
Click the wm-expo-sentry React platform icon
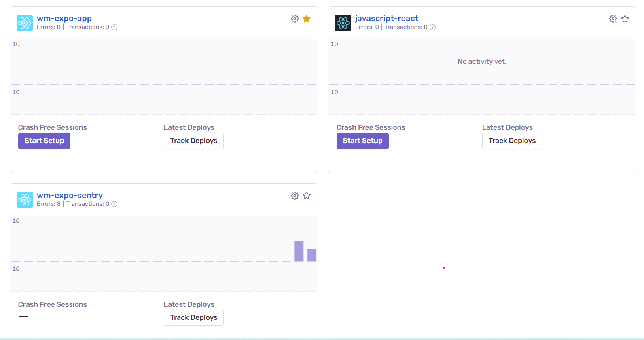click(25, 200)
